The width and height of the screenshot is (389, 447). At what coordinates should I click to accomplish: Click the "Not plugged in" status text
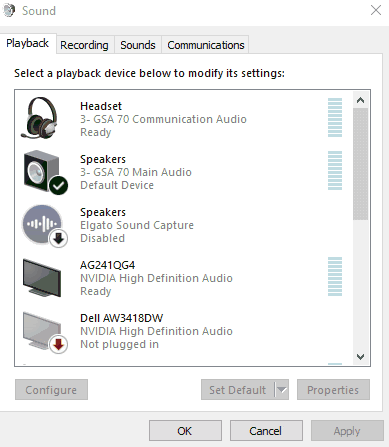[120, 344]
